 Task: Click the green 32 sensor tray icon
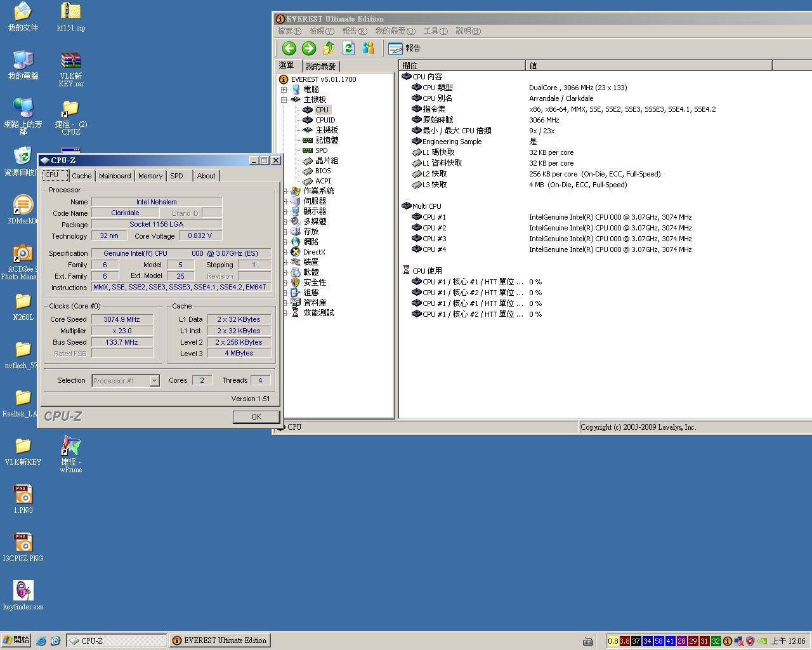[x=716, y=641]
